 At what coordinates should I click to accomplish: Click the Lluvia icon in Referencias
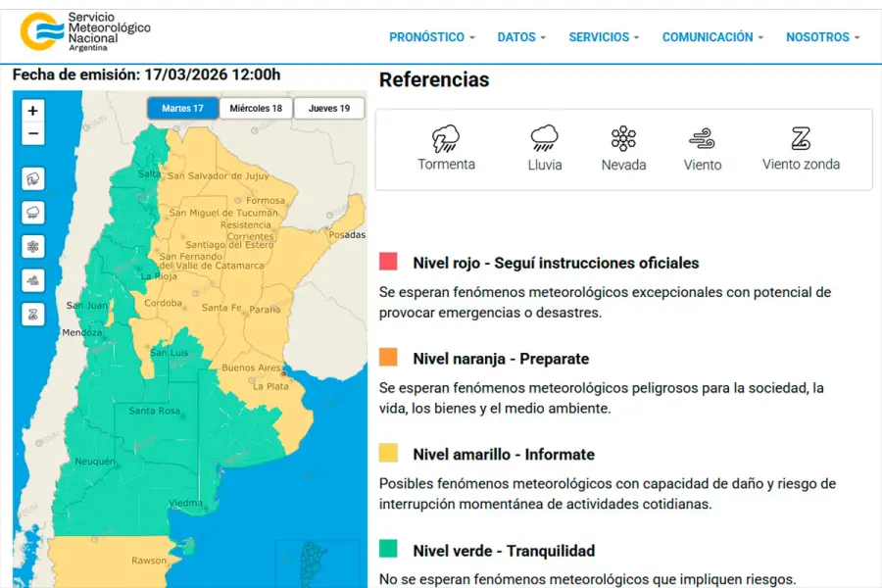pyautogui.click(x=544, y=138)
